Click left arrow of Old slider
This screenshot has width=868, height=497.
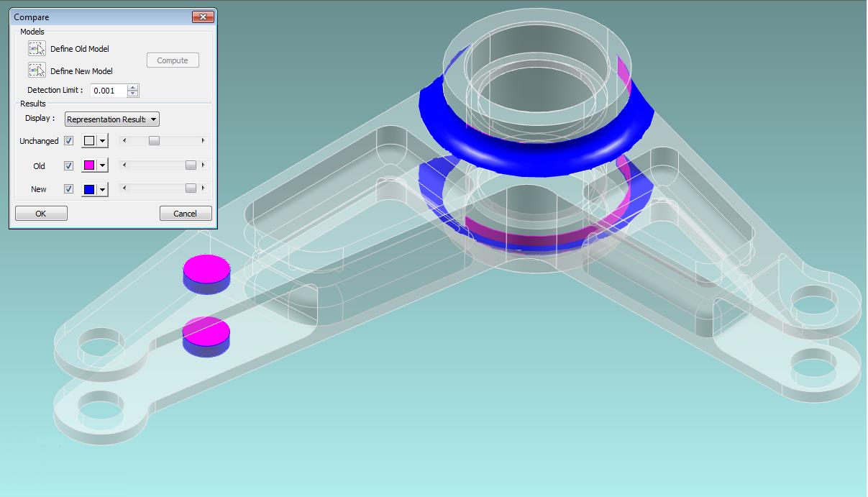pyautogui.click(x=124, y=165)
